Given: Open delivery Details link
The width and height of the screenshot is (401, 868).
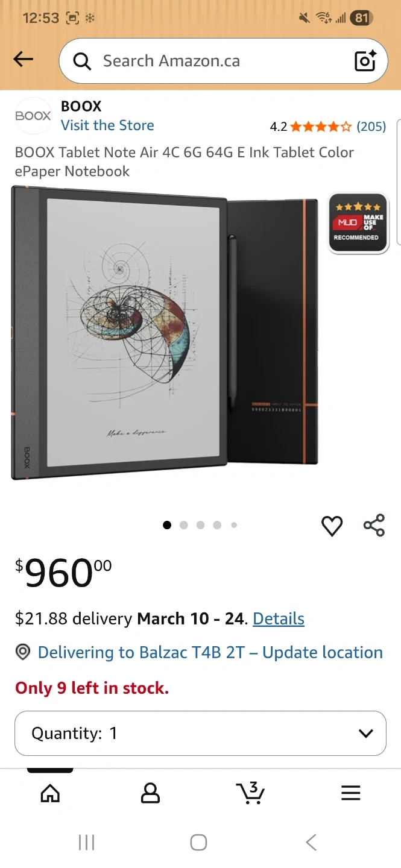Looking at the screenshot, I should pyautogui.click(x=279, y=618).
